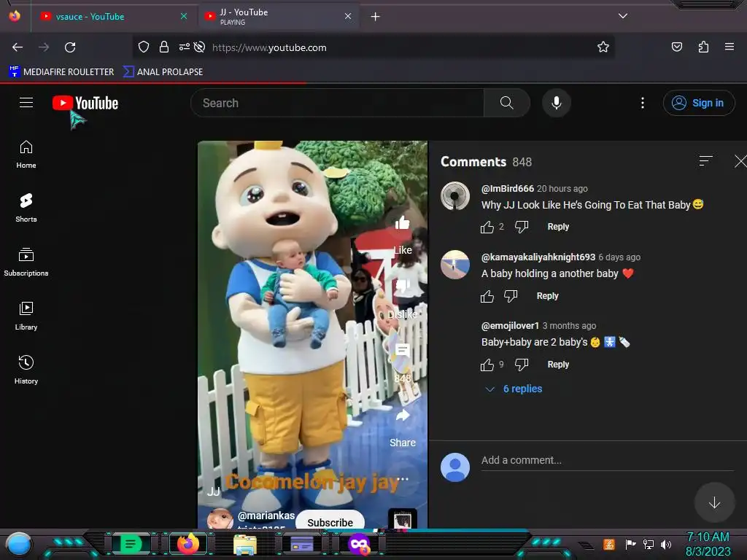Open the Short's more options dots
The height and width of the screenshot is (560, 747).
click(x=403, y=478)
